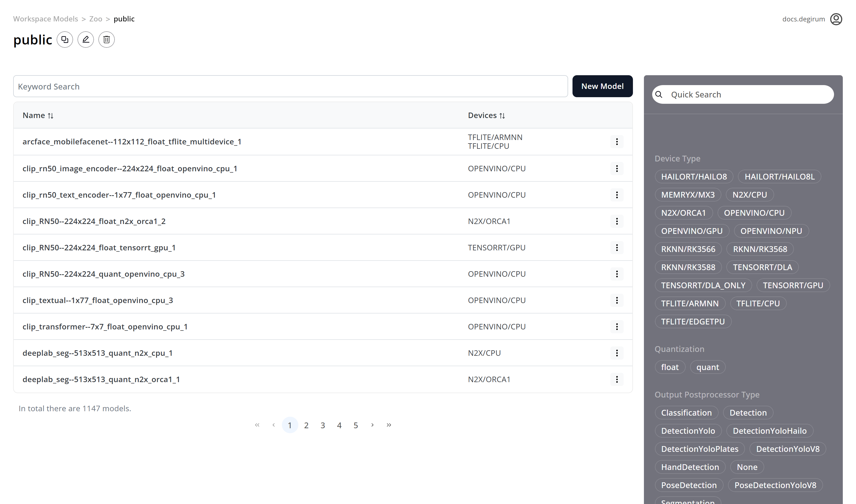Viewport: 856px width, 504px height.
Task: Click the New Model button
Action: coord(602,86)
